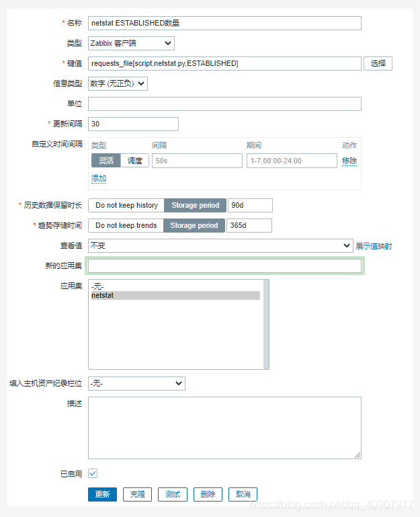Choose Do not keep history option
This screenshot has width=420, height=517.
(x=126, y=205)
